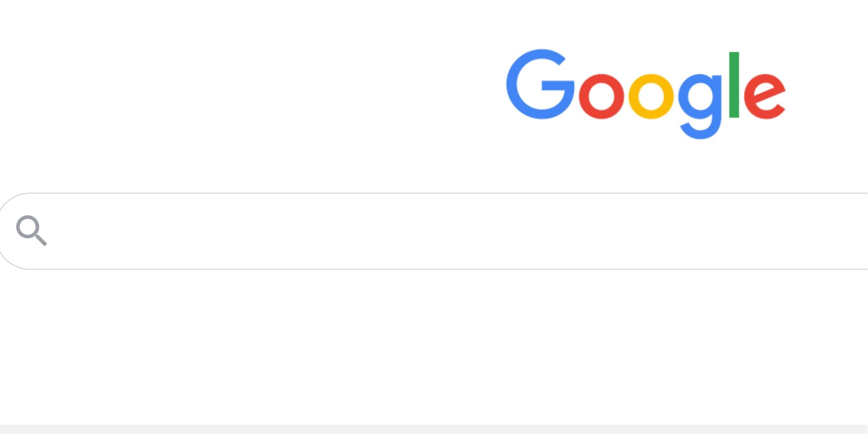This screenshot has width=868, height=434.
Task: Focus the Google search input field
Action: pyautogui.click(x=433, y=231)
